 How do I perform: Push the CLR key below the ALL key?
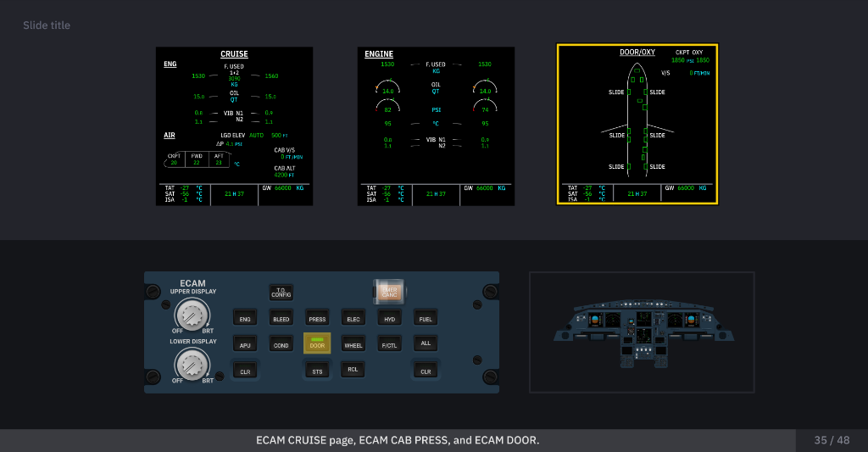pos(426,371)
